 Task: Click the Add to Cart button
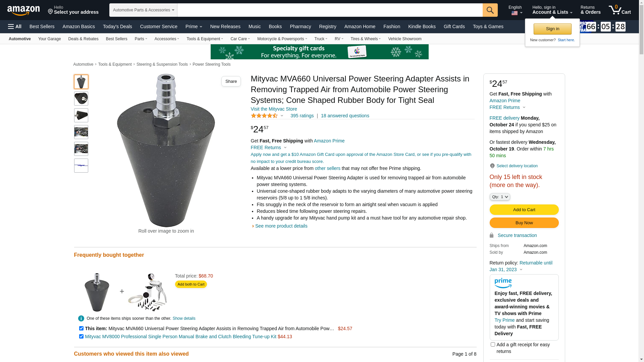(524, 209)
